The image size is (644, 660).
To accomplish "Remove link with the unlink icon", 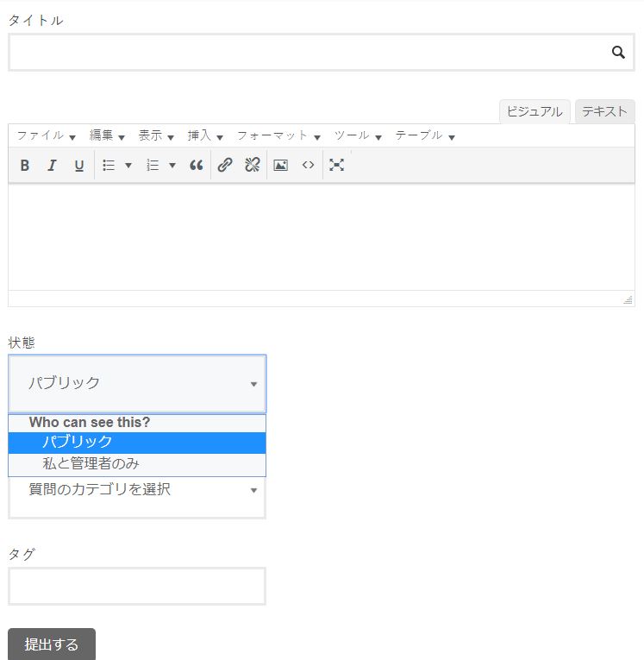I will coord(253,166).
